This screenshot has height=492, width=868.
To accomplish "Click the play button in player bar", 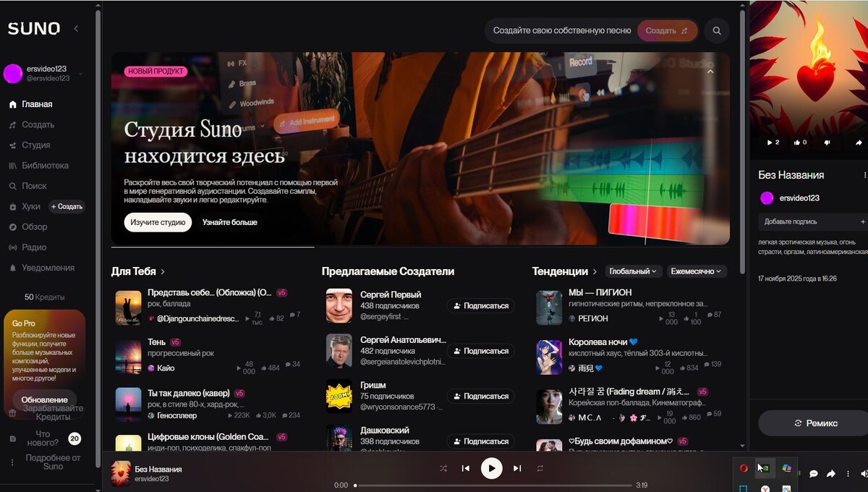I will [491, 468].
